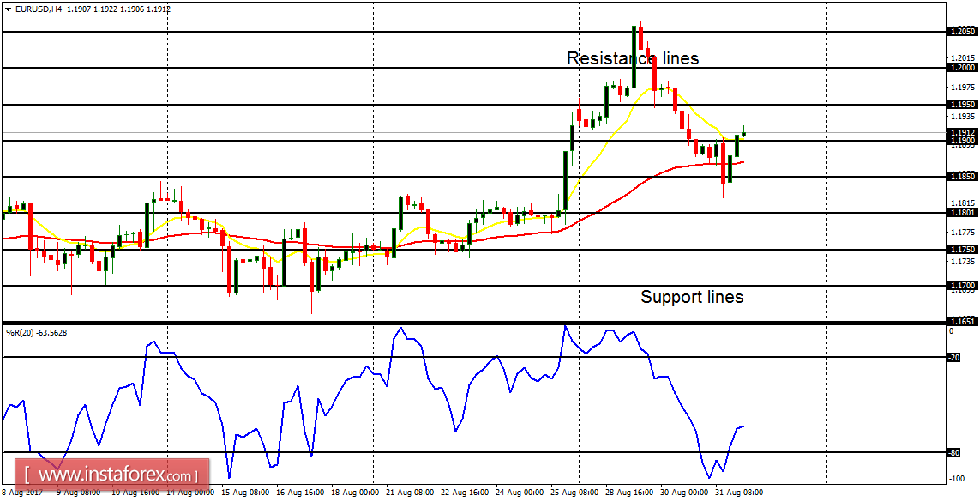The height and width of the screenshot is (502, 980).
Task: Click the 'Support lines' text label
Action: click(x=691, y=298)
